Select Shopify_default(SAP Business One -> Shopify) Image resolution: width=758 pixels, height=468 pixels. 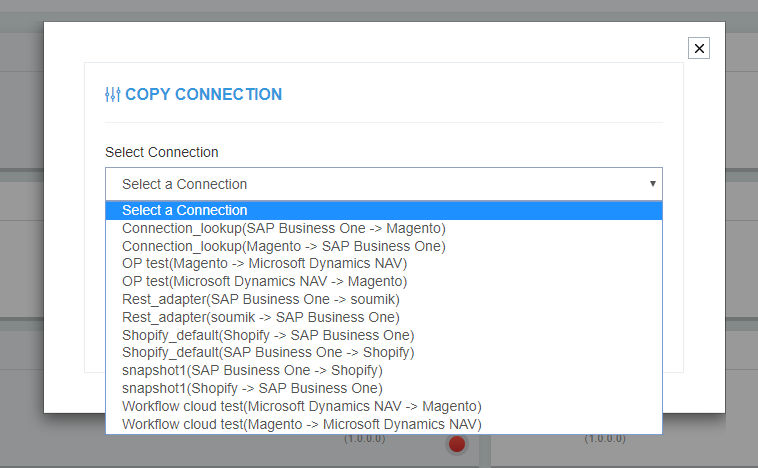[x=384, y=352]
